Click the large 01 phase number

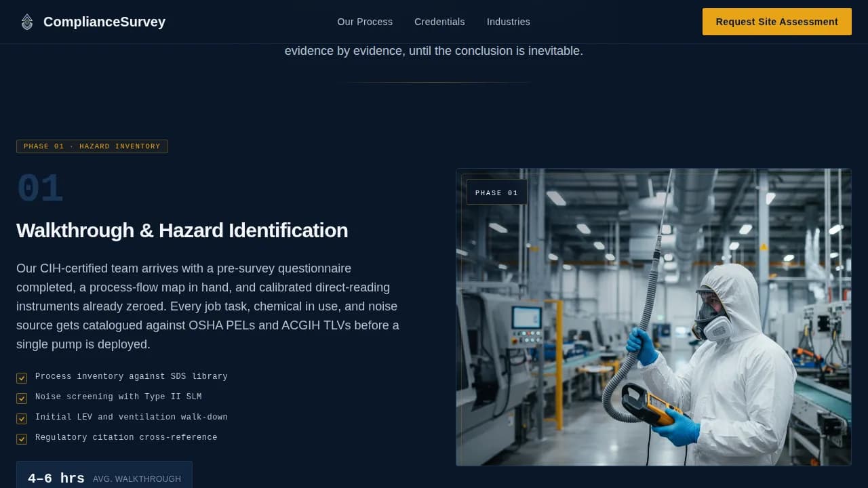click(x=40, y=189)
